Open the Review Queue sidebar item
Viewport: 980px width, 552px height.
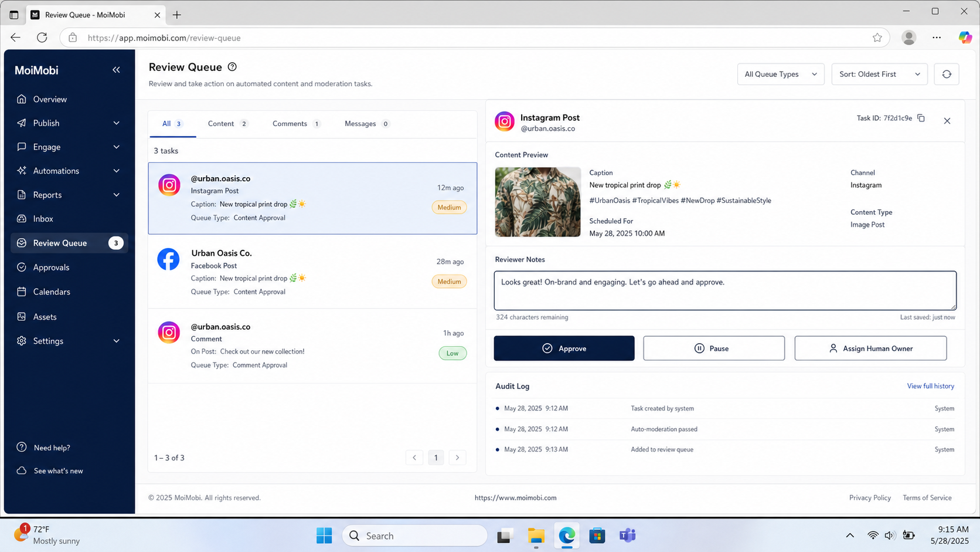[69, 243]
